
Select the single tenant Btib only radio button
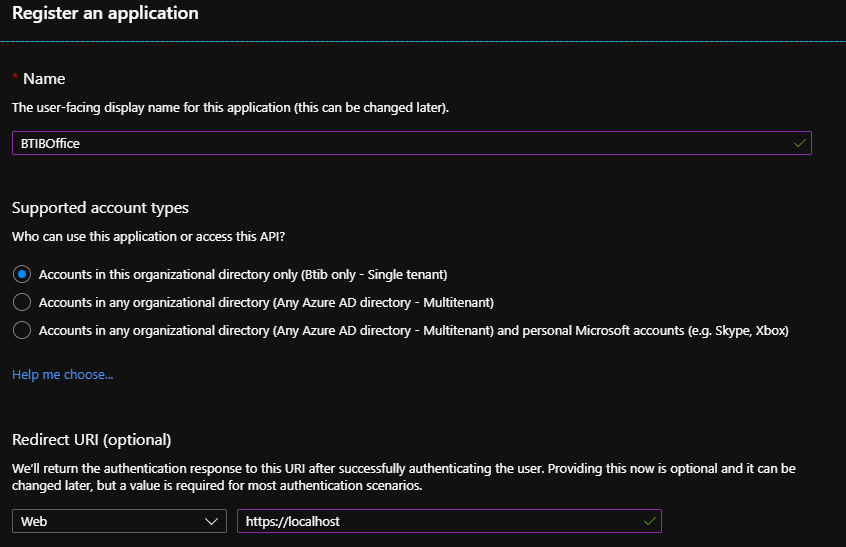22,274
